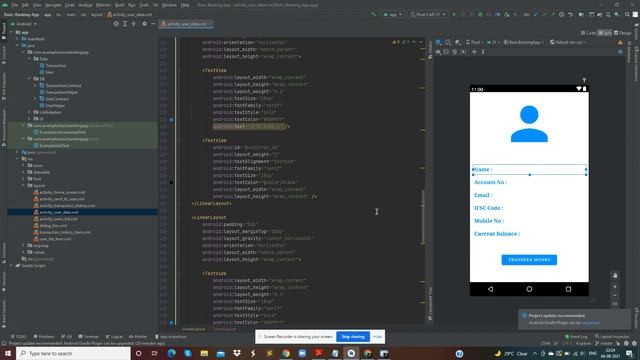Image resolution: width=640 pixels, height=360 pixels.
Task: Click the zoom in plus on preview
Action: (x=615, y=287)
